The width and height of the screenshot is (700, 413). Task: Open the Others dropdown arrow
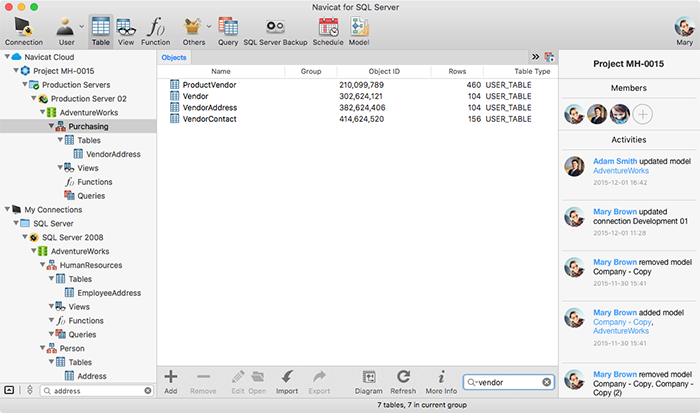pyautogui.click(x=208, y=26)
